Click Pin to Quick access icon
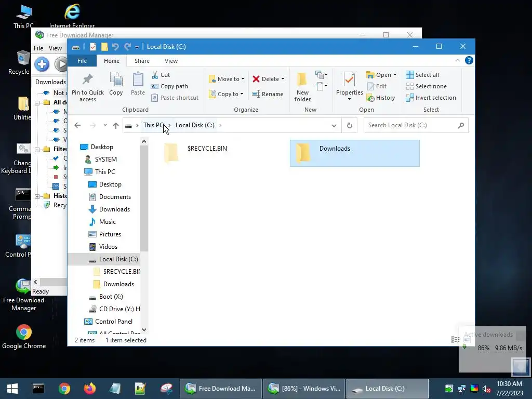532x399 pixels. point(87,79)
